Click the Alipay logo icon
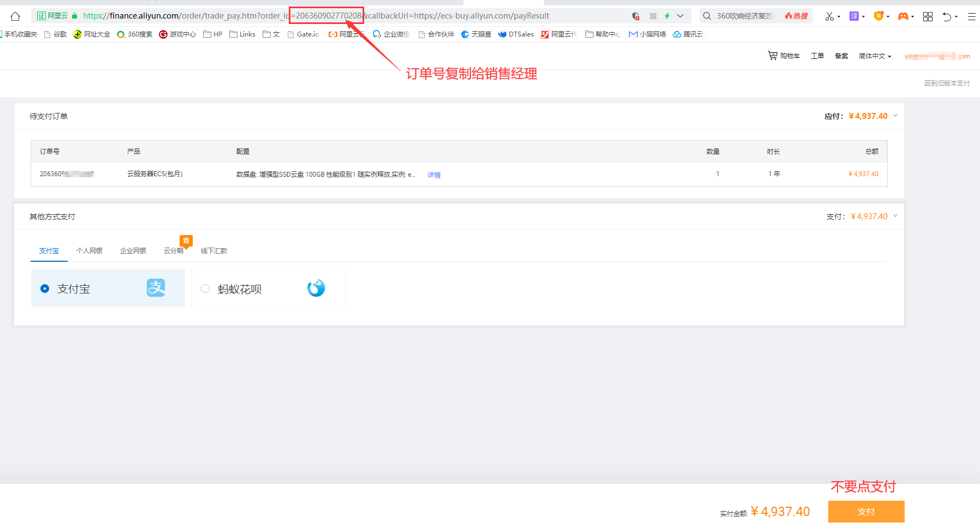The image size is (980, 528). [156, 288]
